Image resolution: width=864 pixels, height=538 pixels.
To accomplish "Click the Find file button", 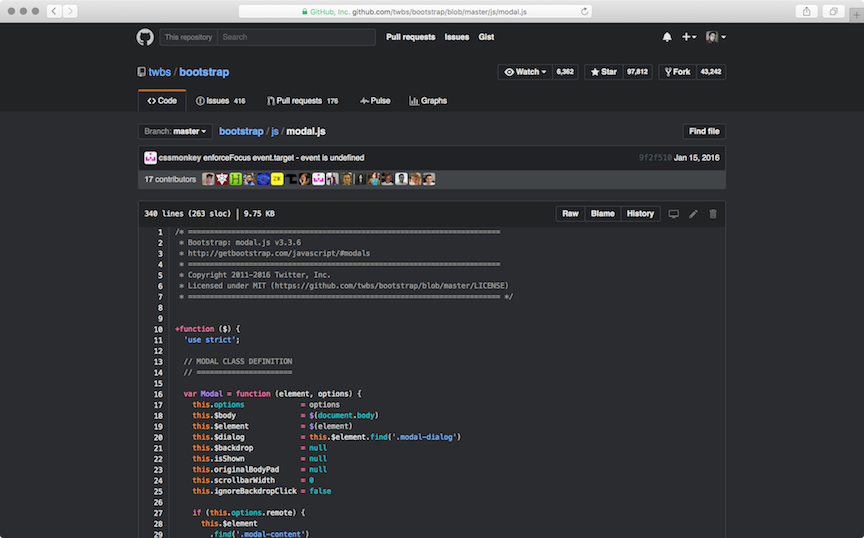I will 704,131.
